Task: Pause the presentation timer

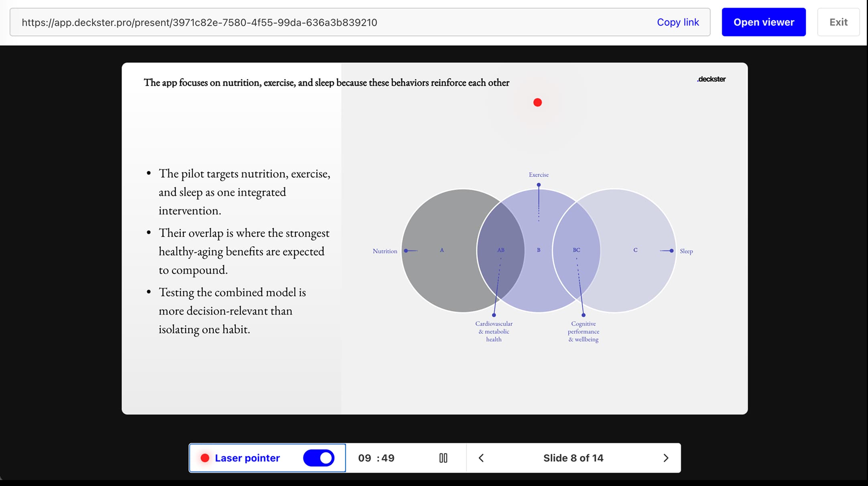Action: pyautogui.click(x=443, y=458)
